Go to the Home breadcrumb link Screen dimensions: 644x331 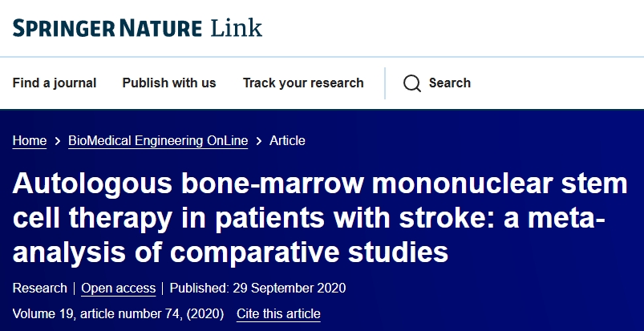pyautogui.click(x=30, y=141)
